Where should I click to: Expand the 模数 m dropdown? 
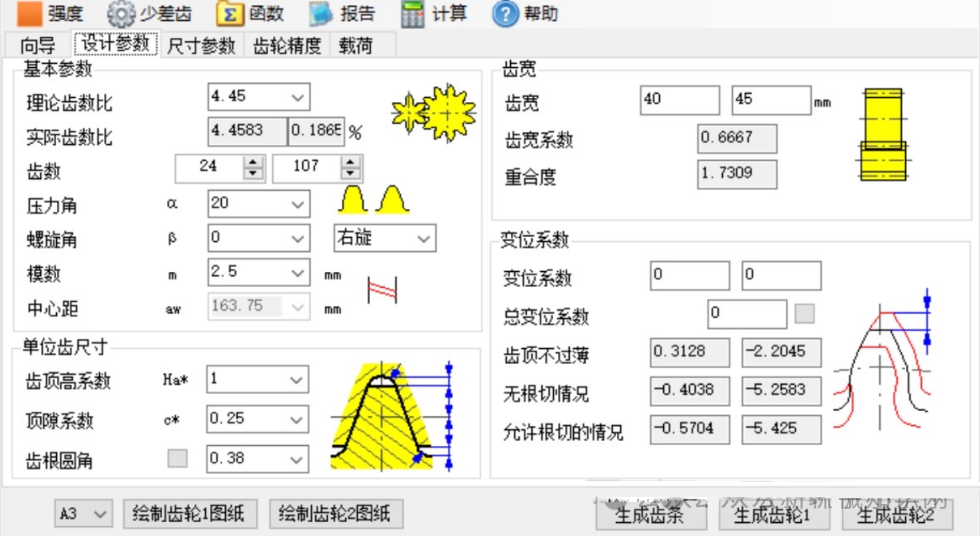coord(298,273)
